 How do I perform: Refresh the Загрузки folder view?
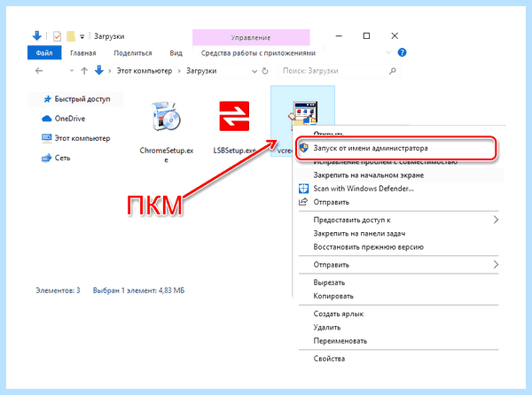coord(265,71)
